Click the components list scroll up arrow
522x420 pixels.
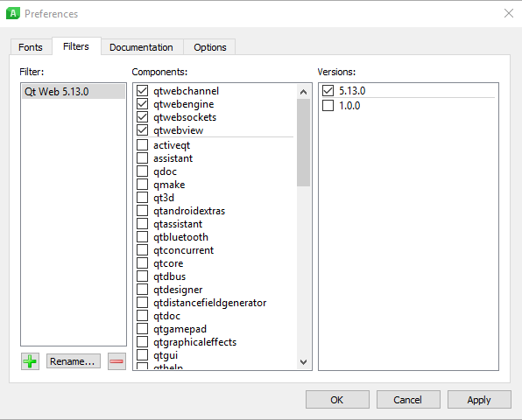point(303,92)
